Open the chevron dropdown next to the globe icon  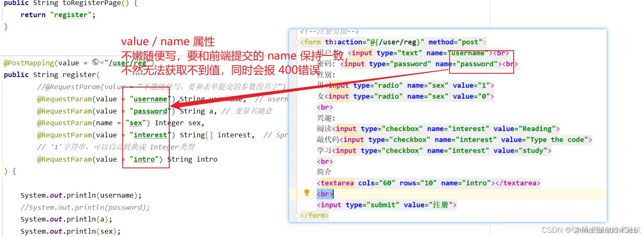pyautogui.click(x=102, y=63)
